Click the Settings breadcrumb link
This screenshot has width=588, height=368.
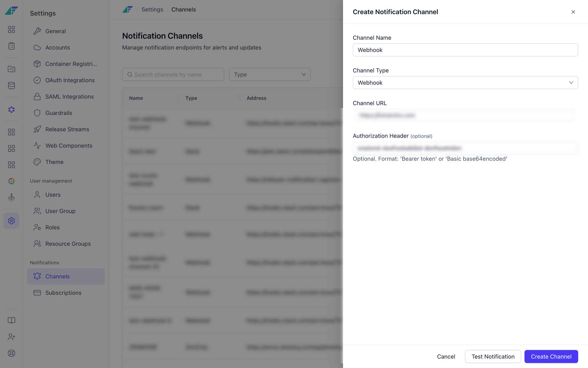click(152, 9)
